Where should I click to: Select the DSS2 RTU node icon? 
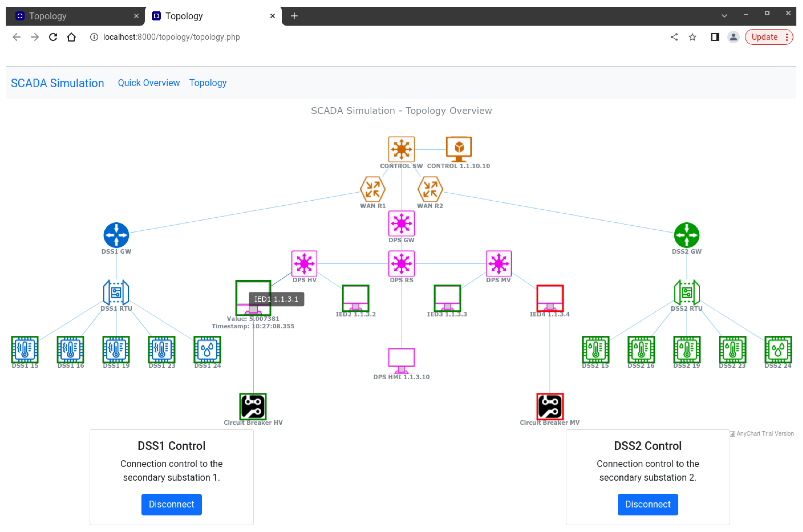[x=687, y=293]
